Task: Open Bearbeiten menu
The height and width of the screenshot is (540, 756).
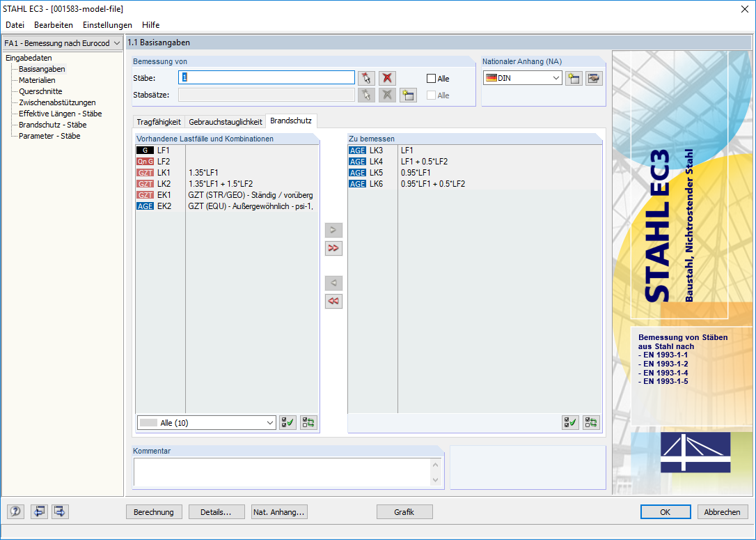Action: point(54,25)
